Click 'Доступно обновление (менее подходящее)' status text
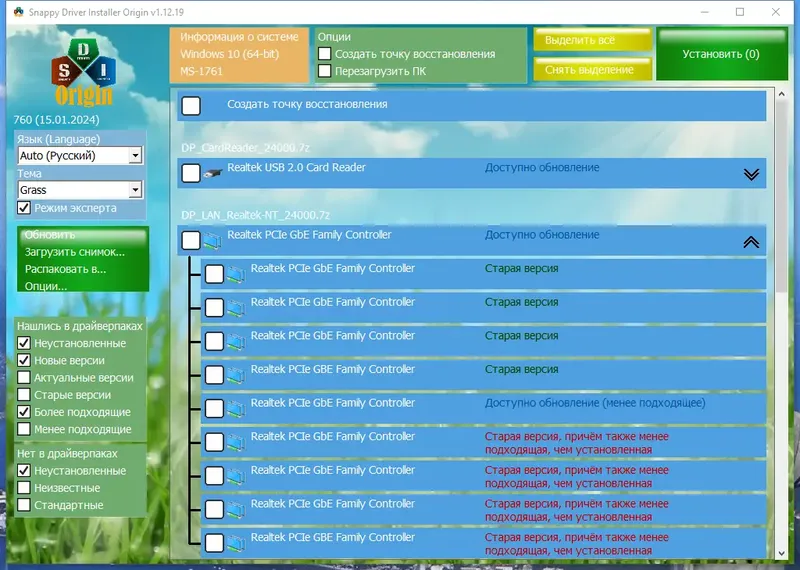800x570 pixels. (x=595, y=403)
